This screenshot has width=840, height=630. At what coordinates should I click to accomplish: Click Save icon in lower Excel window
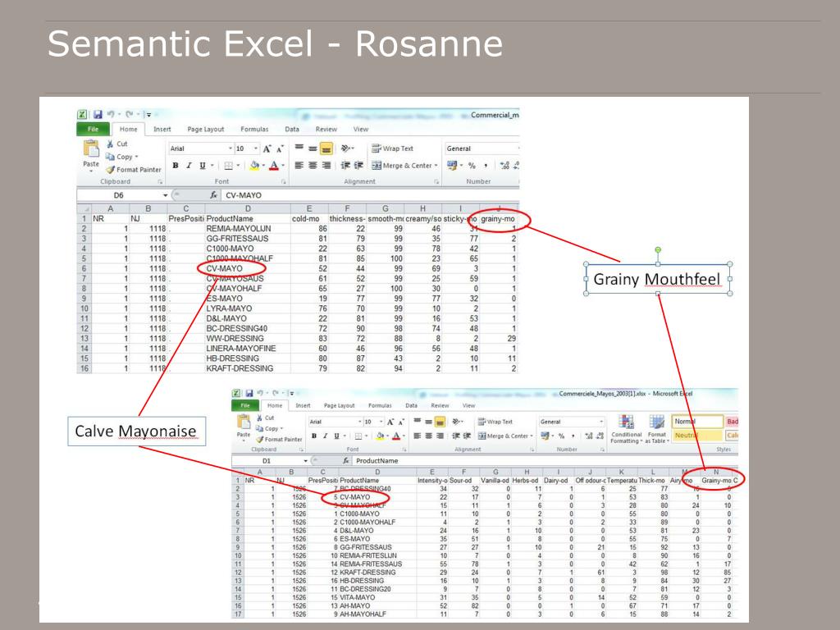[250, 393]
